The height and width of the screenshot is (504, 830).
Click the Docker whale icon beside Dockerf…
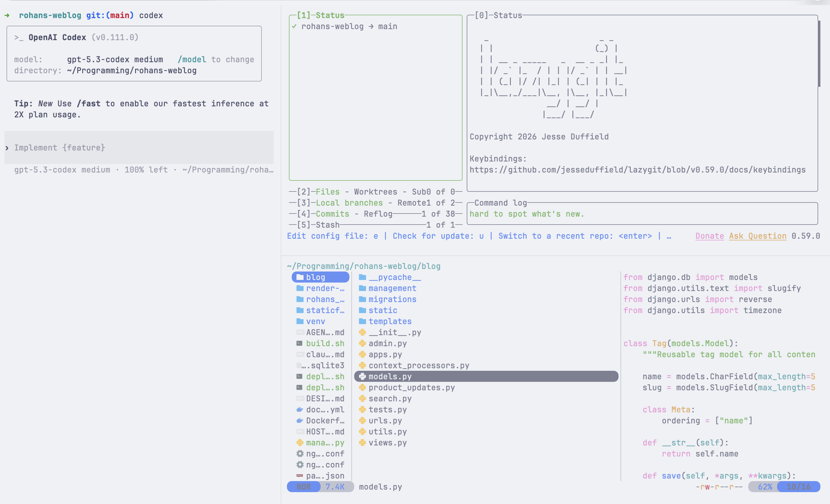tap(299, 421)
